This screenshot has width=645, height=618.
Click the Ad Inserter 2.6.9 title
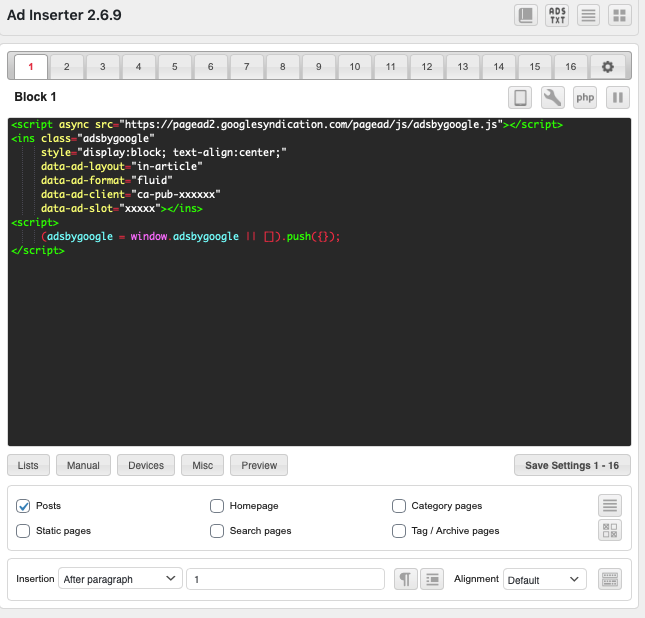tap(64, 15)
